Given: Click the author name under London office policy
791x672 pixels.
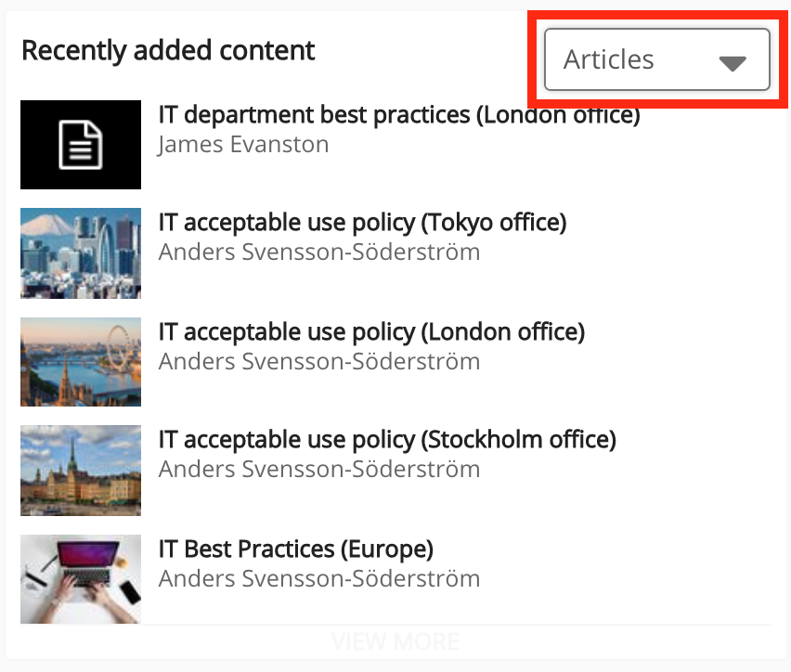Looking at the screenshot, I should coord(319,361).
